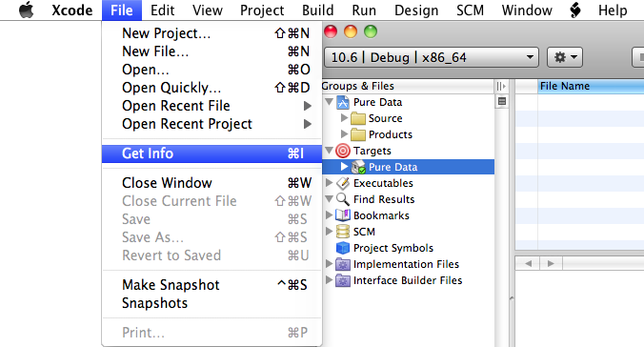Click the Bookmarks book icon
The height and width of the screenshot is (347, 644).
click(343, 215)
